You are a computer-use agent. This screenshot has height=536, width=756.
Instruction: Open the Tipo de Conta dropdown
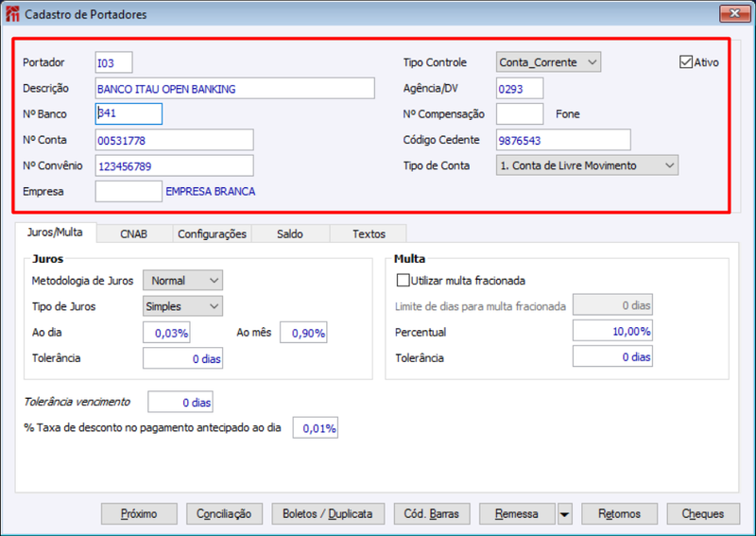tap(587, 165)
